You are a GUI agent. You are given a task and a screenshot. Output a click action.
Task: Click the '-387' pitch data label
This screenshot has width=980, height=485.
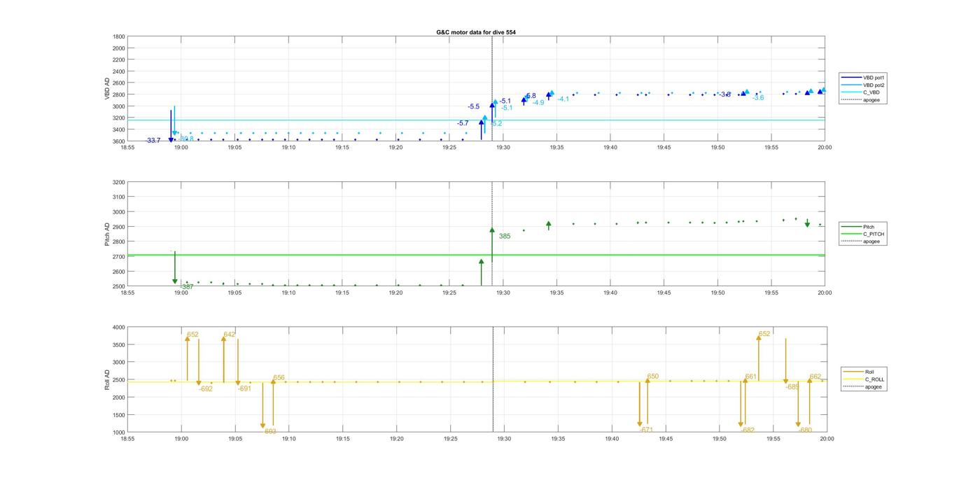[x=187, y=287]
